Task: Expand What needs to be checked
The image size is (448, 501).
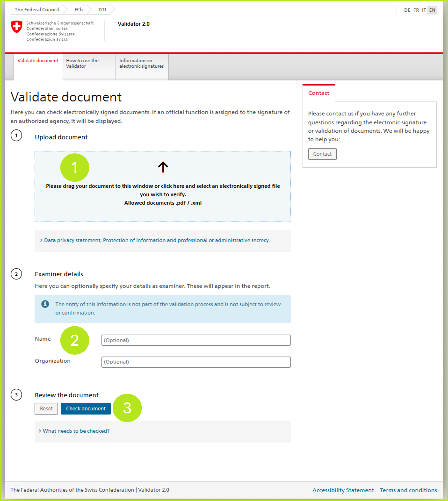Action: coord(76,431)
